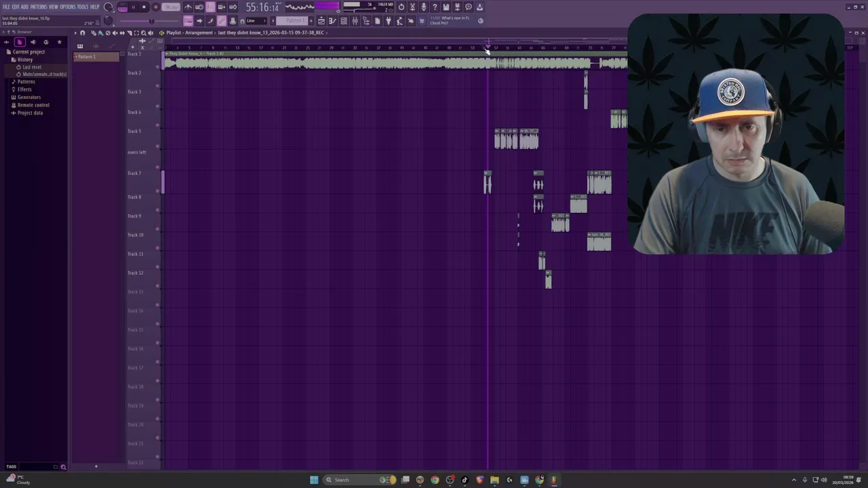Toggle Track 1 mute switch
Screen dimensions: 868x488
pyautogui.click(x=158, y=67)
